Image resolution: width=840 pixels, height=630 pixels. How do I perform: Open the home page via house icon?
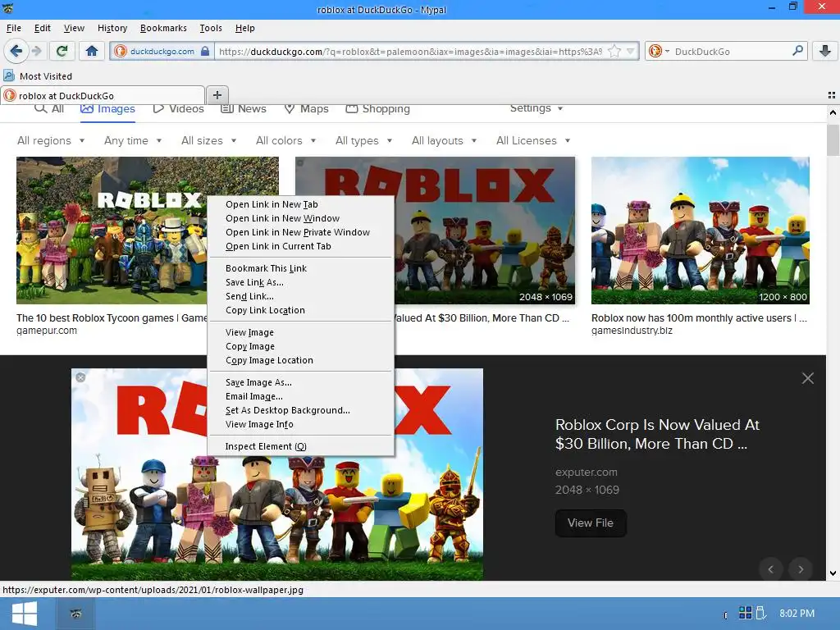tap(92, 51)
